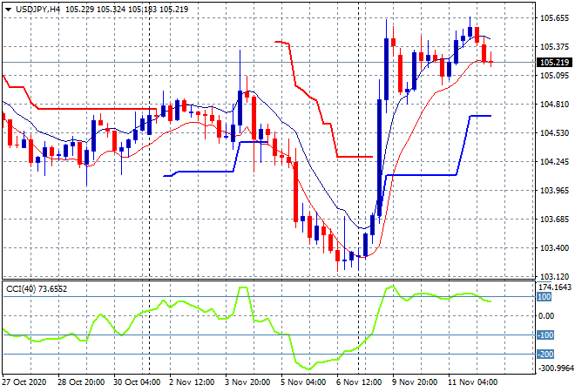Click the 103.120 price axis label
Viewport: 575px width, 392px height.
coord(554,276)
